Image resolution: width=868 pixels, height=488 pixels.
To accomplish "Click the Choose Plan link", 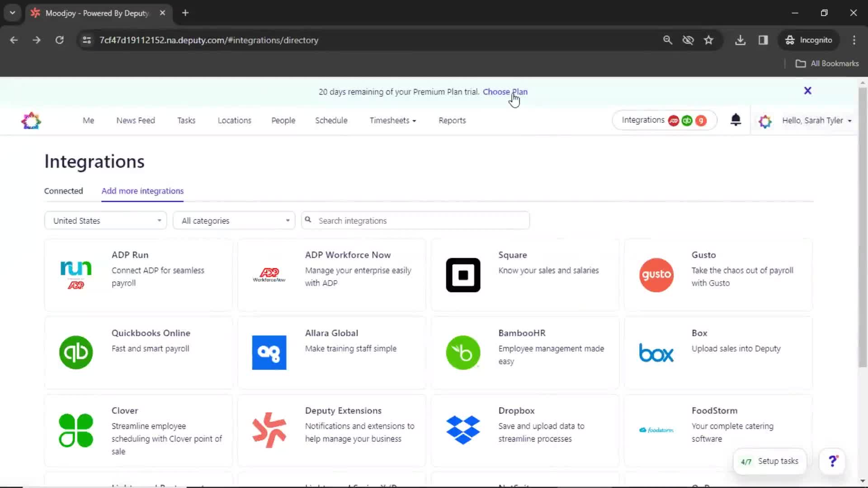I will (505, 92).
